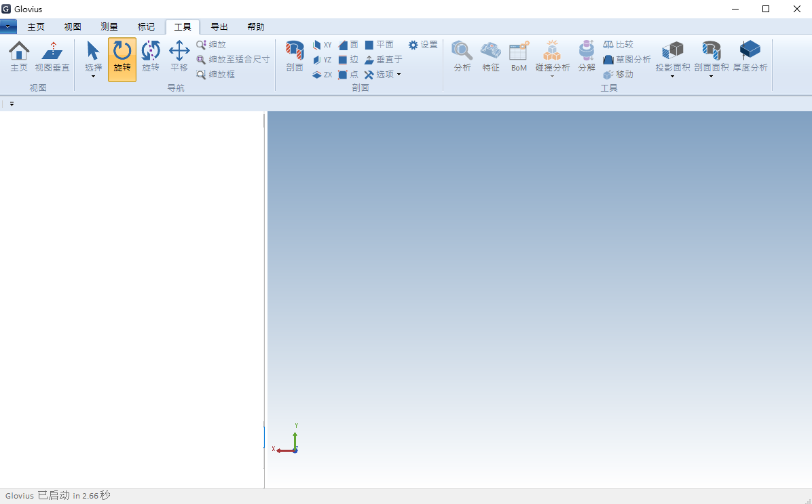The height and width of the screenshot is (504, 812).
Task: Select the 平移 pan tool
Action: (179, 52)
